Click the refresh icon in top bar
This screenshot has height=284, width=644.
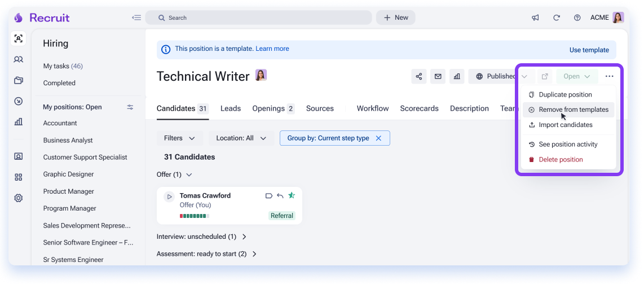(557, 18)
